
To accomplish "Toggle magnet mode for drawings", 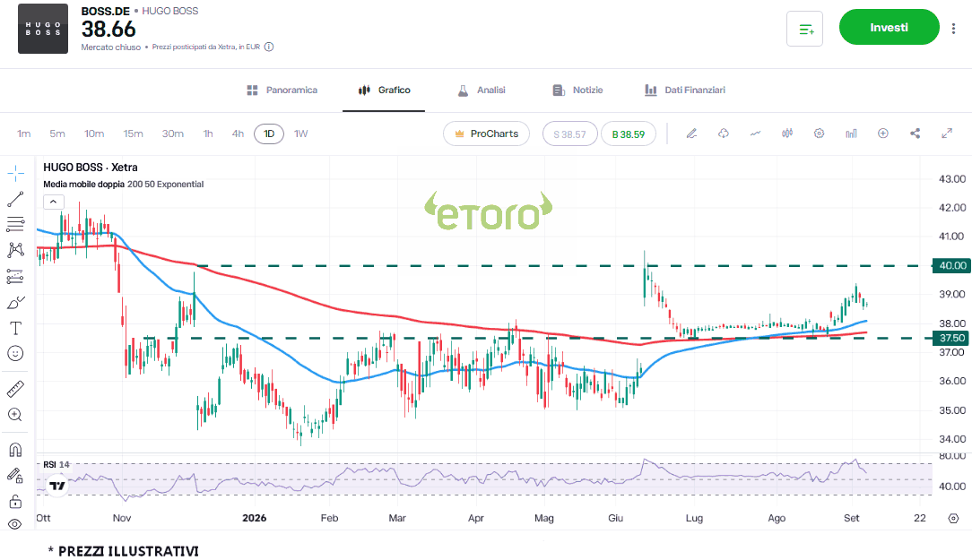I will click(x=15, y=450).
